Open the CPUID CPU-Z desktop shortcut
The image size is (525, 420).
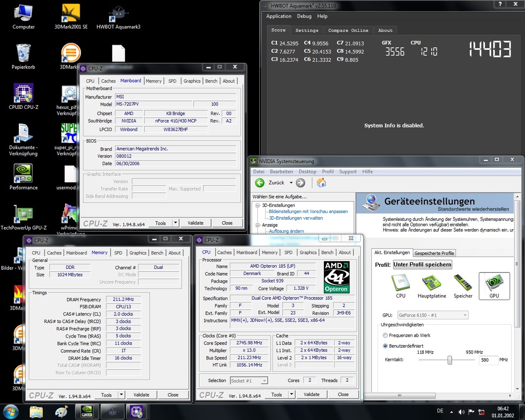(23, 96)
